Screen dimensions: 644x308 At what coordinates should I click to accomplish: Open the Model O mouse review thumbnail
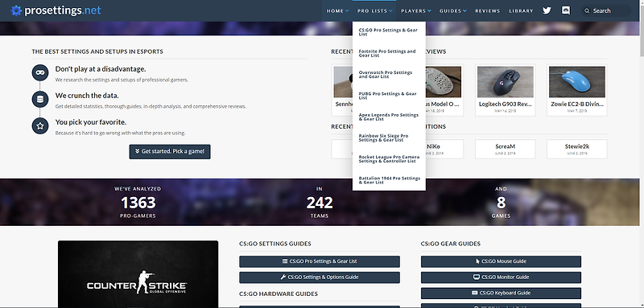[x=444, y=82]
